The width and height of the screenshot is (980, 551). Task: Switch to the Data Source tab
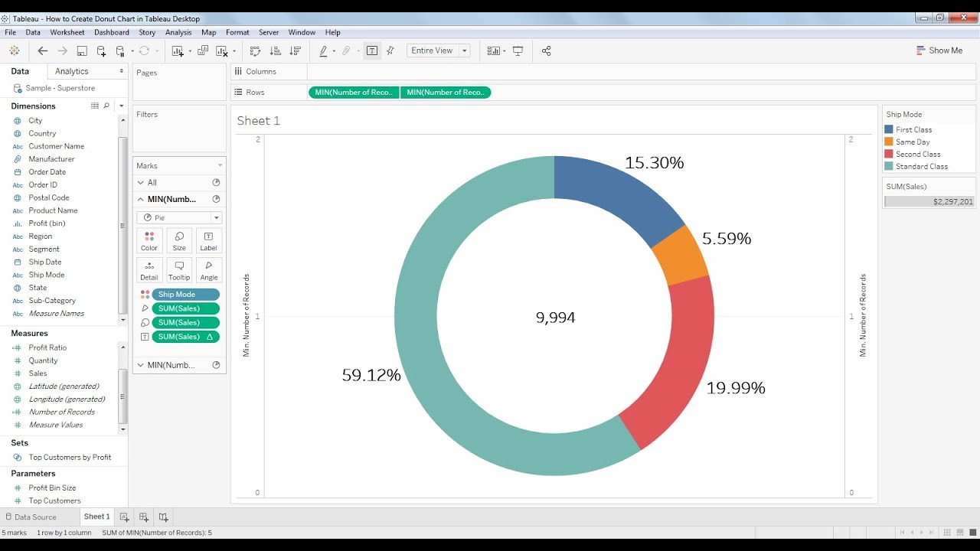coord(31,517)
